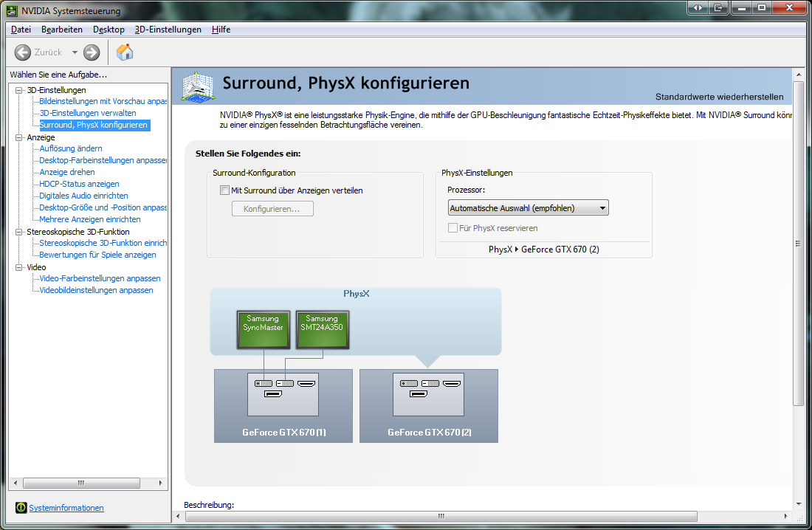Open Auflösung ändern

click(x=71, y=148)
